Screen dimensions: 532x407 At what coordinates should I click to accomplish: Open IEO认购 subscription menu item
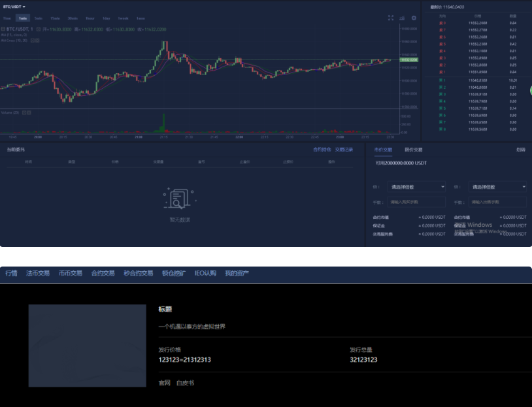coord(205,273)
